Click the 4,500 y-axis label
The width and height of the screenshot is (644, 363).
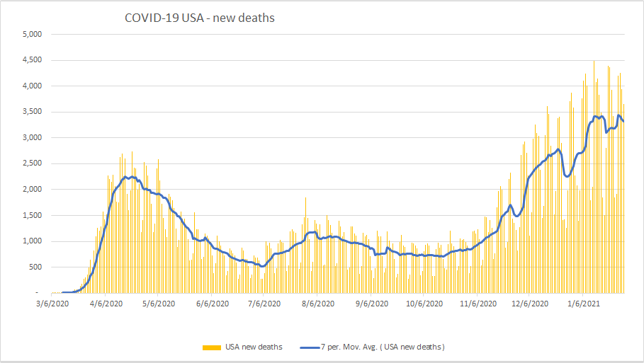point(32,60)
